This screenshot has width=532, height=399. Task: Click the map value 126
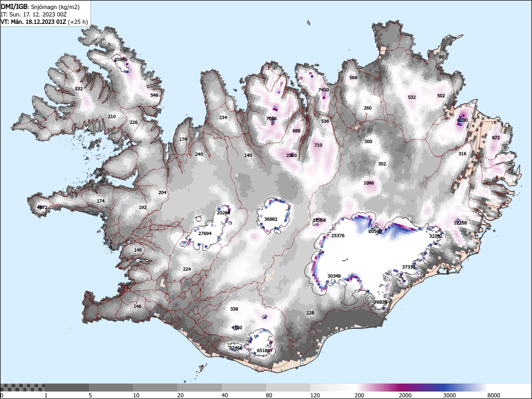[310, 312]
